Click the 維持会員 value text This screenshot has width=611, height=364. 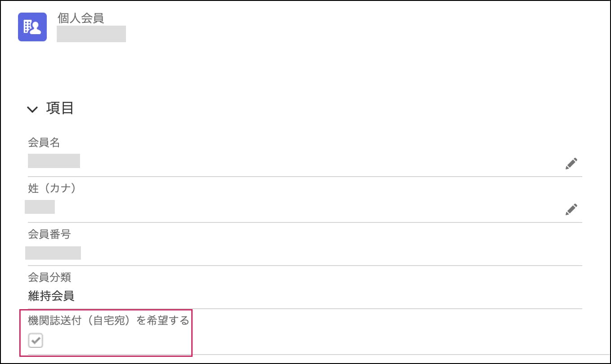51,296
